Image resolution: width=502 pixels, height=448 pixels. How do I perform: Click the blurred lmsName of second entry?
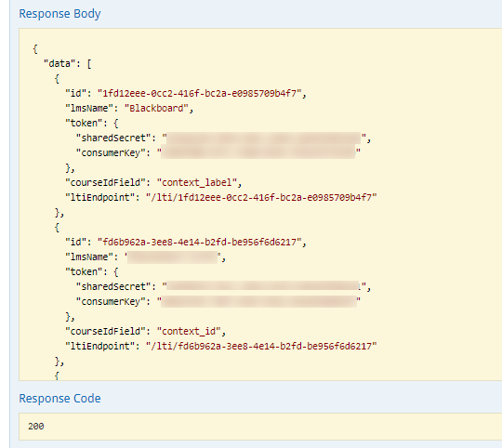click(172, 257)
